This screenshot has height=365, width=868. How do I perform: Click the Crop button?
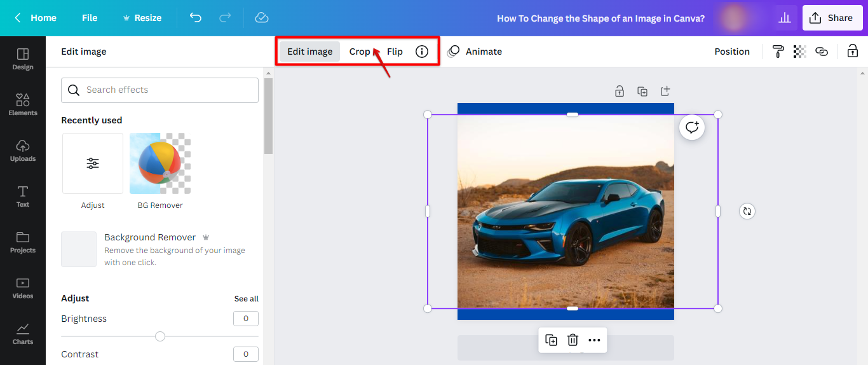pyautogui.click(x=360, y=52)
